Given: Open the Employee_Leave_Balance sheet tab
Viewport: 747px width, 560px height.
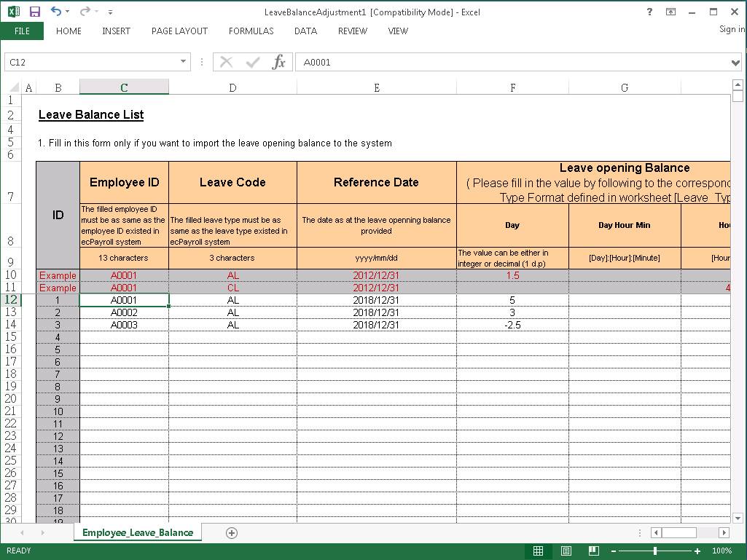Looking at the screenshot, I should click(x=138, y=532).
